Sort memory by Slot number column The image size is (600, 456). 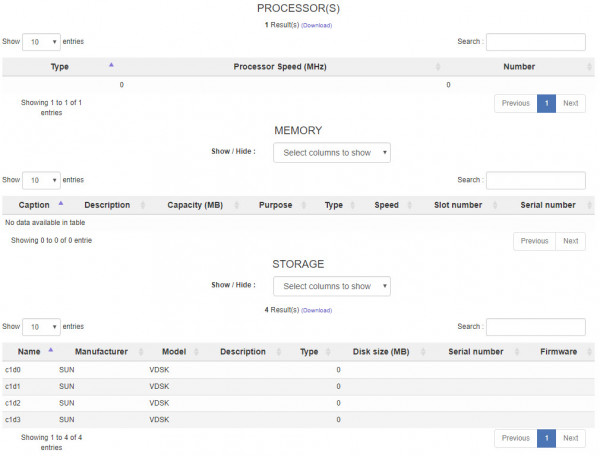coord(458,205)
